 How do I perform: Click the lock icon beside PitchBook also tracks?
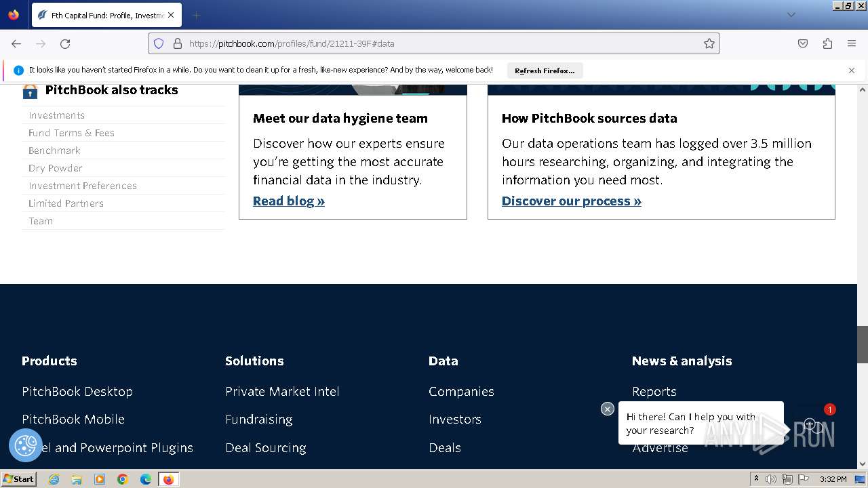[x=30, y=91]
